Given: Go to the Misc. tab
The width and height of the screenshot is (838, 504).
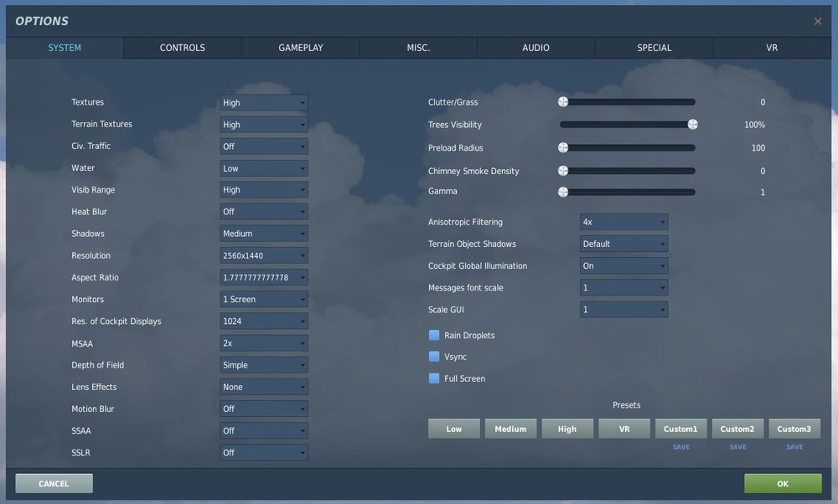Looking at the screenshot, I should pos(418,48).
